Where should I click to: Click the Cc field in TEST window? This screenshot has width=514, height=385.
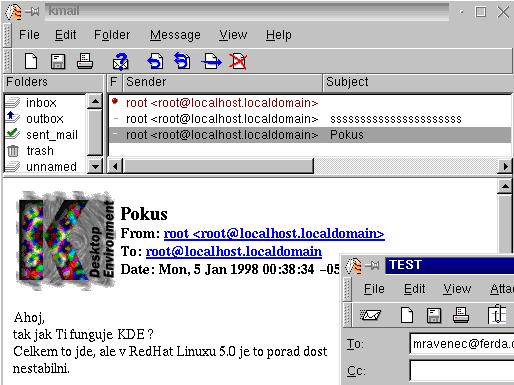click(462, 370)
